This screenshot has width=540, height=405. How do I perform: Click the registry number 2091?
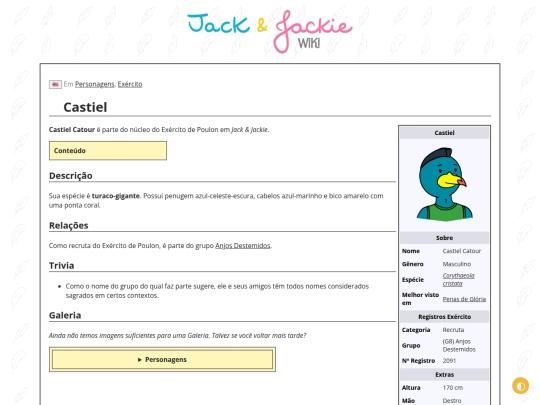[449, 361]
